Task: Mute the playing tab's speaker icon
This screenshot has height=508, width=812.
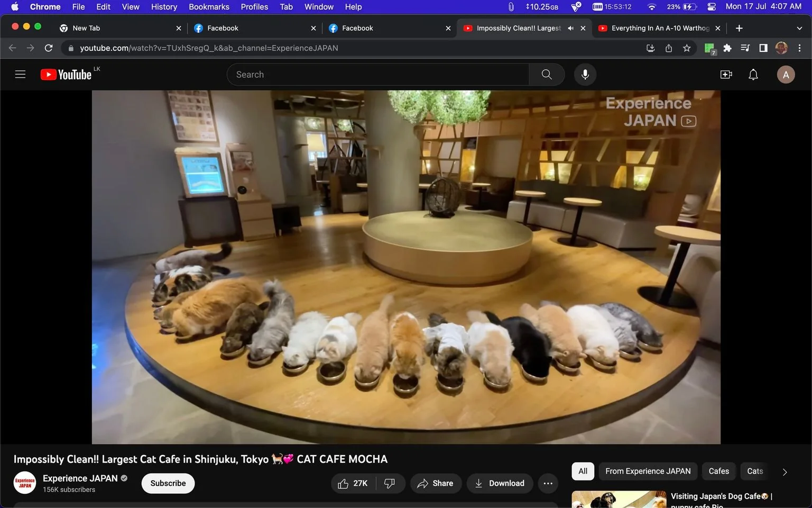Action: (x=570, y=28)
